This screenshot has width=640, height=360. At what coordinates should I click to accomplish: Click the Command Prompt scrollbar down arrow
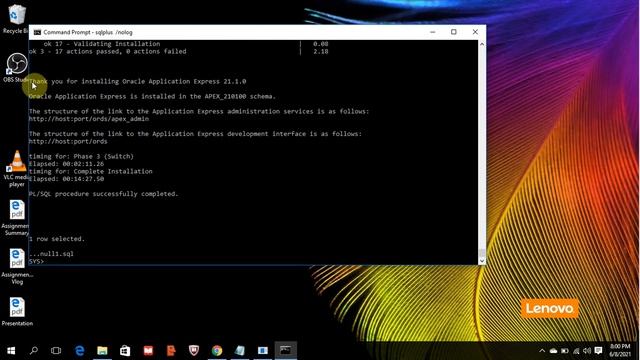(x=482, y=261)
